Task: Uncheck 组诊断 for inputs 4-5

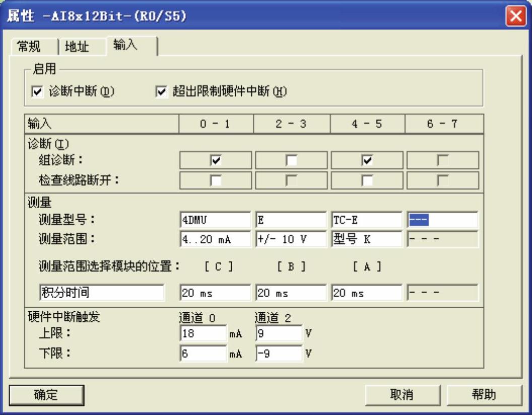Action: [x=367, y=160]
